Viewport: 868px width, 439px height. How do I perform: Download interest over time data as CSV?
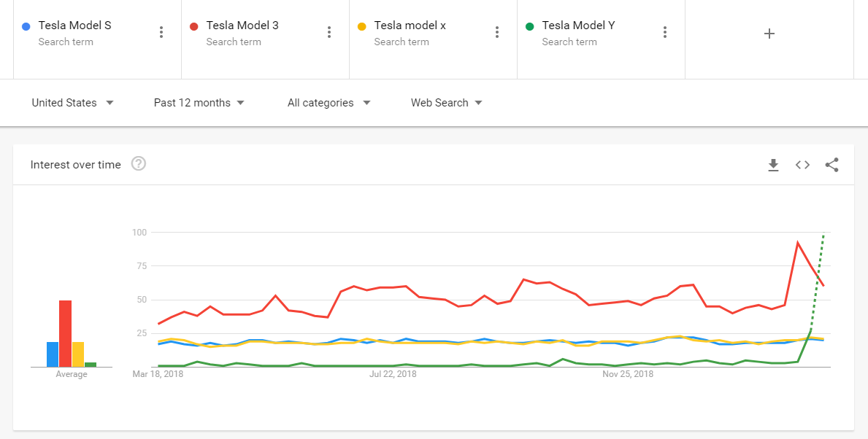[773, 166]
